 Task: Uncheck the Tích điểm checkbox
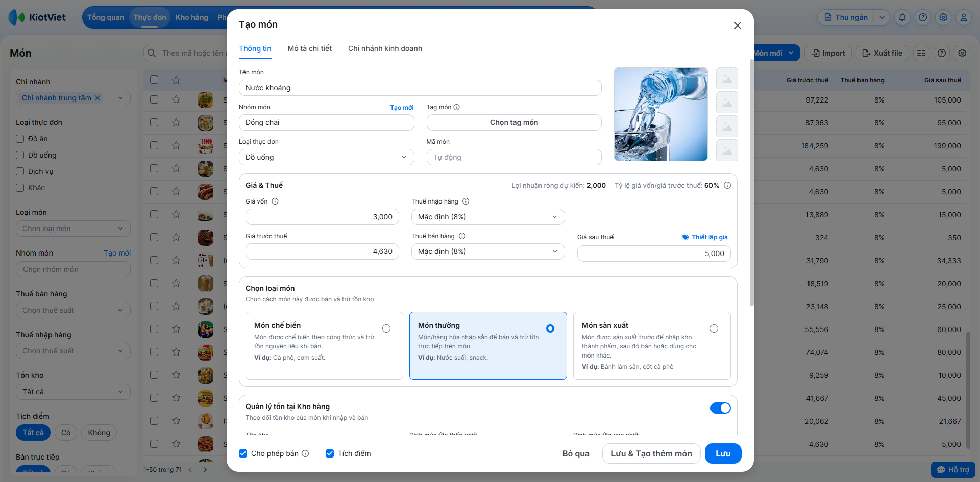pos(330,453)
